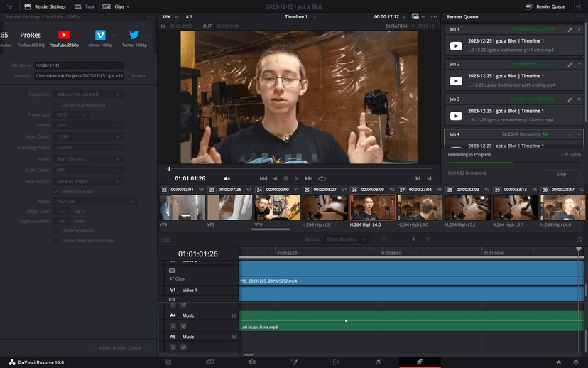Stop the render in progress
588x368 pixels.
[561, 174]
